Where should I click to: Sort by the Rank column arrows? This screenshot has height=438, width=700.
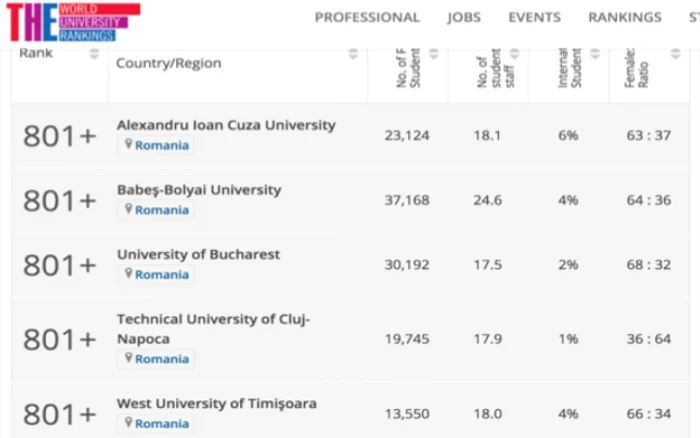click(x=94, y=54)
